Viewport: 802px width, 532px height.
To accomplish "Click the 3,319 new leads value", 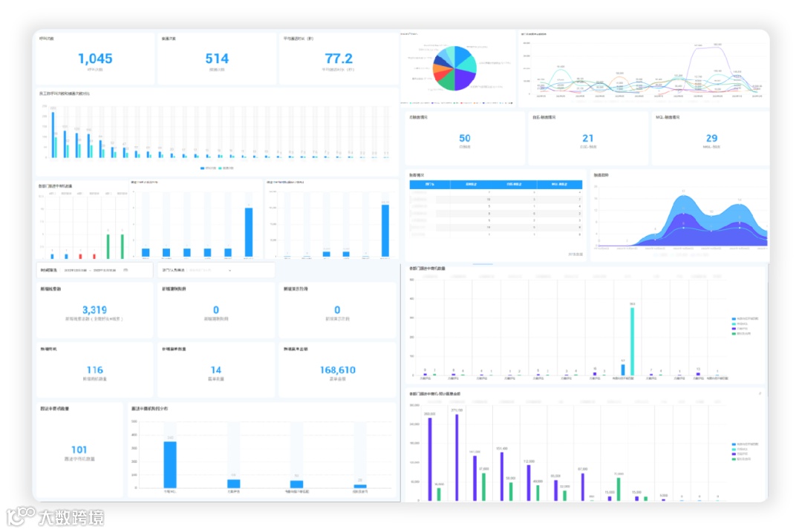I will [x=94, y=309].
